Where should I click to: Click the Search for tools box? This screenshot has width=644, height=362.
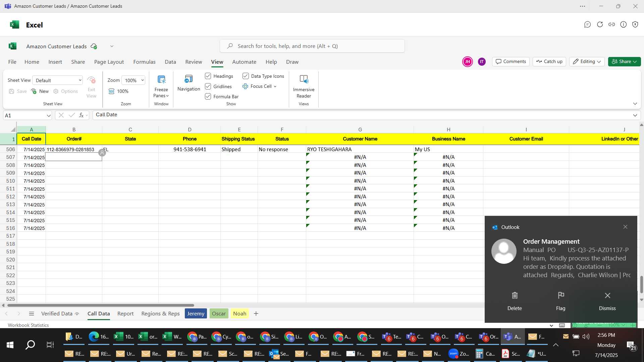coord(312,46)
